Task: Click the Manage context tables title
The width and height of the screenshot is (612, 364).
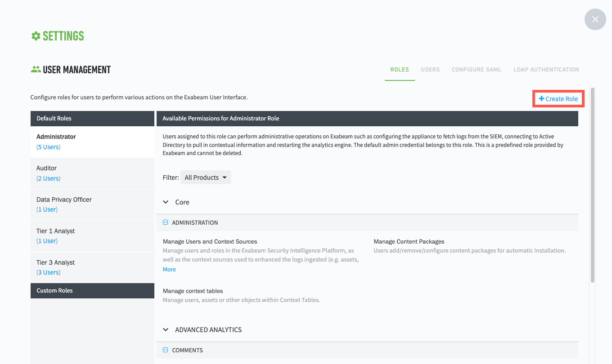Action: click(x=193, y=291)
